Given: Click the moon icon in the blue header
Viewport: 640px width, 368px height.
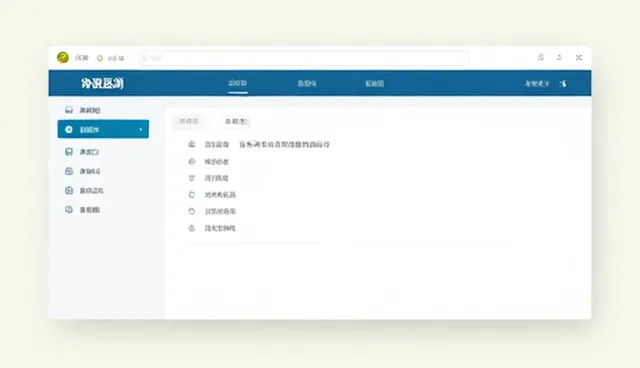Looking at the screenshot, I should pyautogui.click(x=563, y=84).
